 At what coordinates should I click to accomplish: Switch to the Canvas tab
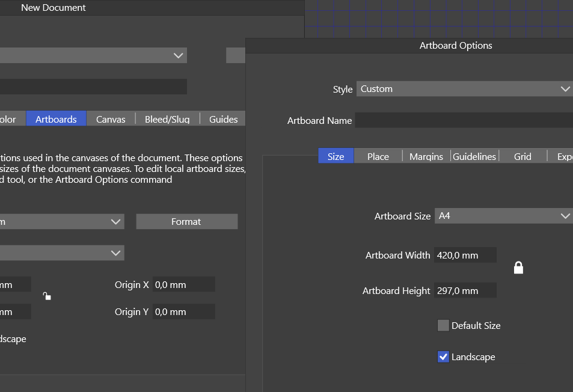[x=111, y=119]
